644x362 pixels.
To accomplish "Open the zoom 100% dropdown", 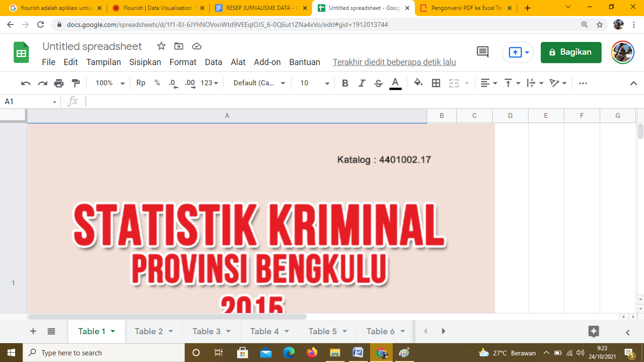I will tap(110, 83).
